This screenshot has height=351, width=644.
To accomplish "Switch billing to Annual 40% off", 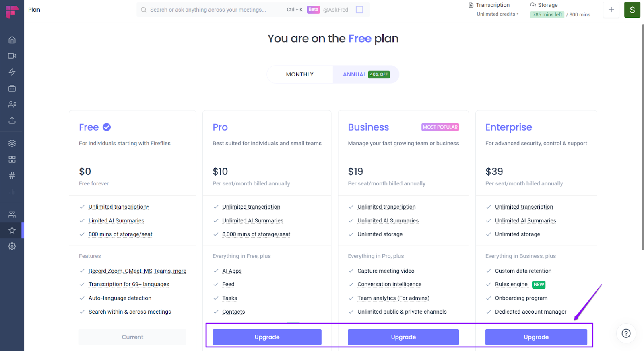I will point(365,74).
